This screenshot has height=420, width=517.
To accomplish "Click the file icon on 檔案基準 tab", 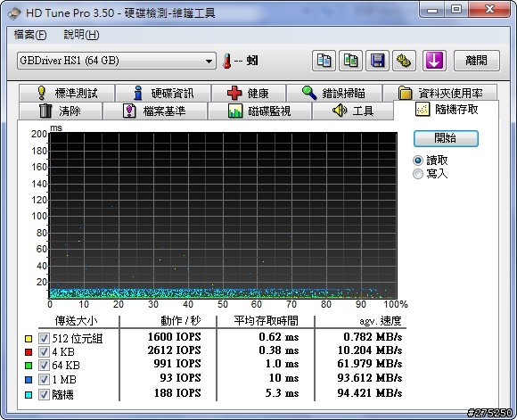I will pos(129,111).
